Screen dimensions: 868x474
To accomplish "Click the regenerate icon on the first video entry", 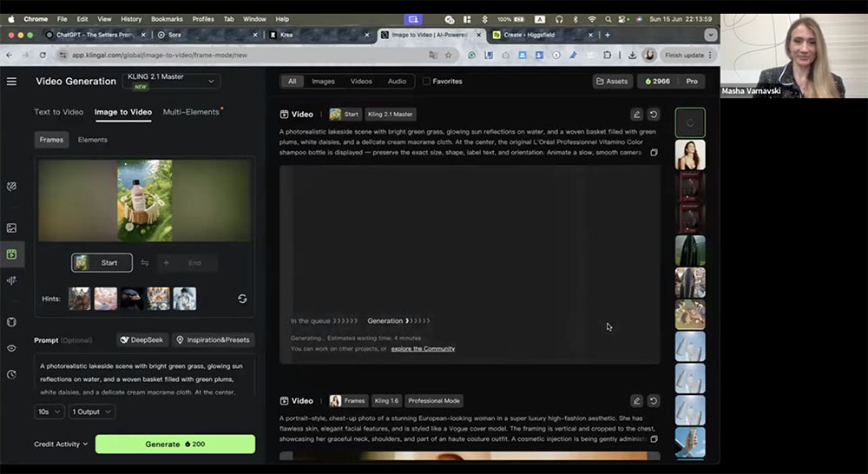I will pyautogui.click(x=654, y=114).
